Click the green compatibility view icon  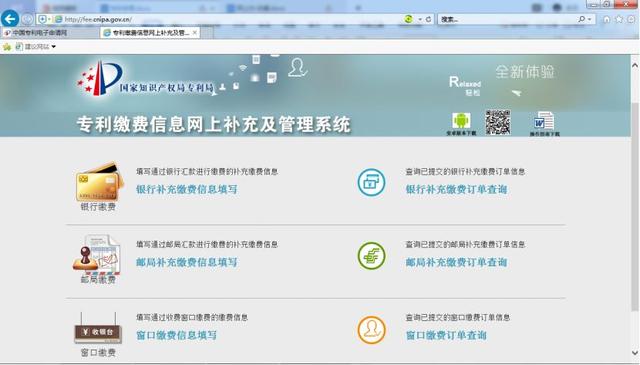408,19
